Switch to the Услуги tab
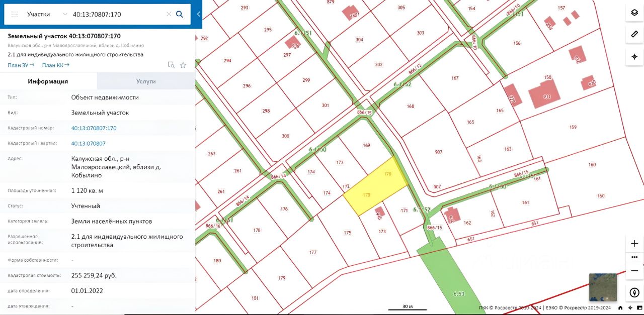The height and width of the screenshot is (315, 644). click(x=146, y=81)
